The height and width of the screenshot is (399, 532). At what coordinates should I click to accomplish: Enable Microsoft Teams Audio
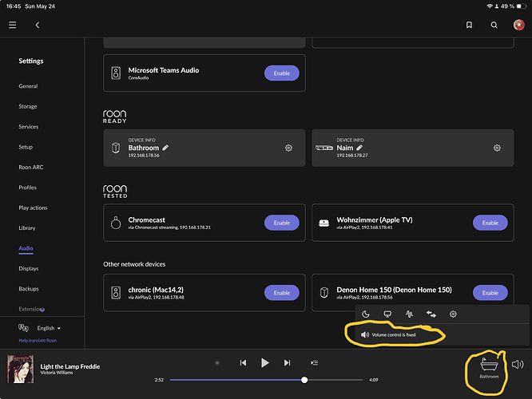(x=282, y=73)
